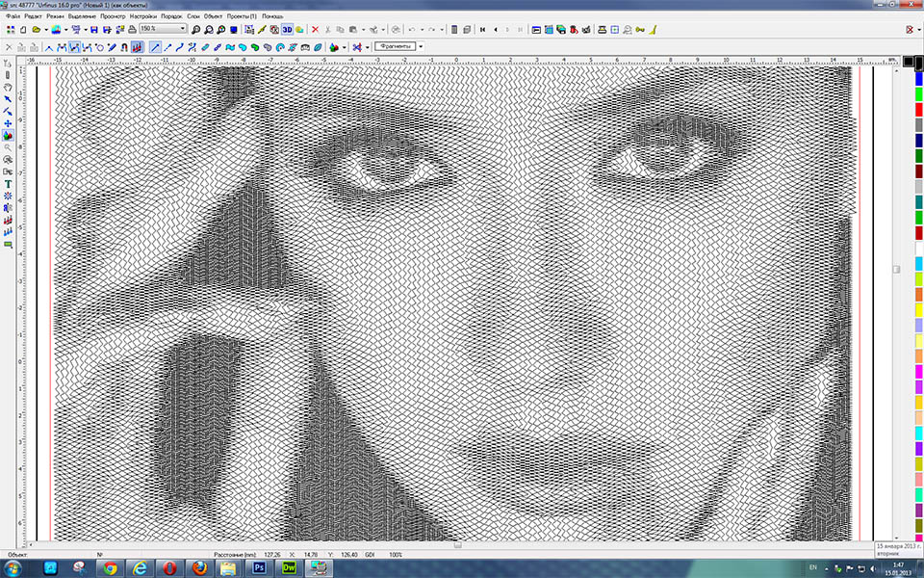Click the blue floppy disk save icon

(93, 30)
